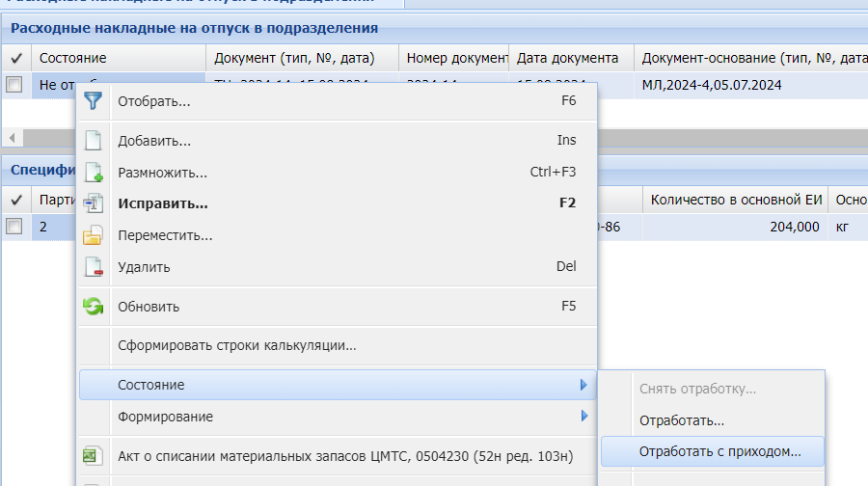
Task: Click the delete page icon beside Удалить
Action: point(94,267)
